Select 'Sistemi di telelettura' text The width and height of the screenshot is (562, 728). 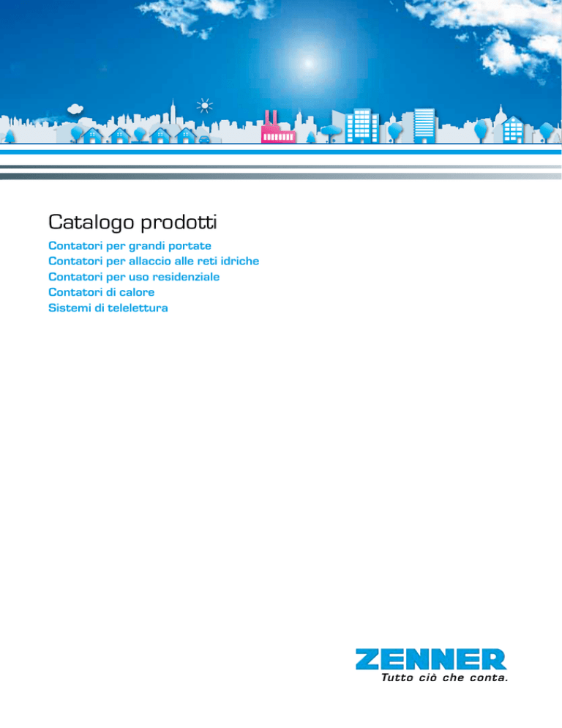coord(108,308)
